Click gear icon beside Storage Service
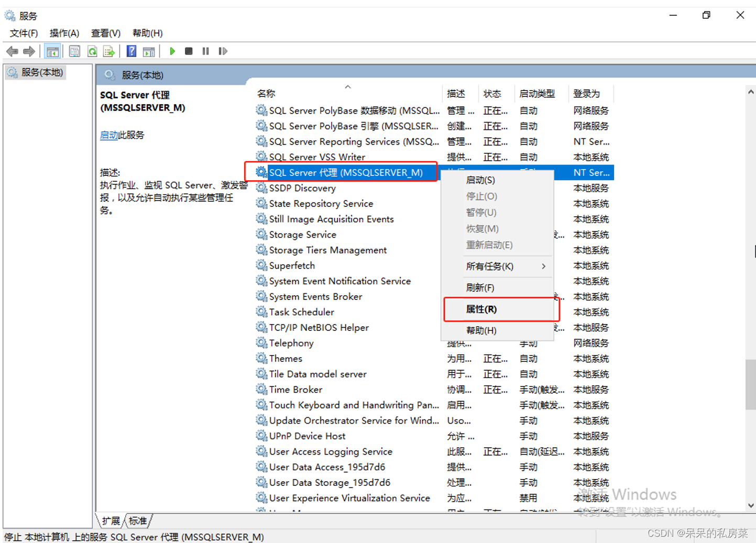This screenshot has width=756, height=543. click(x=261, y=234)
